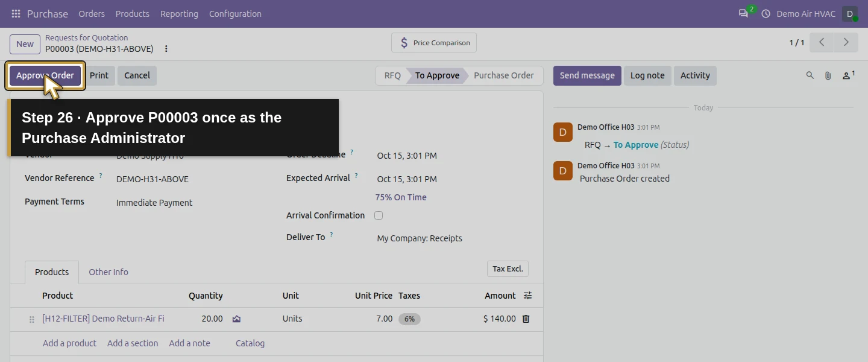The width and height of the screenshot is (868, 362).
Task: Click the record pager 1 / 1
Action: click(x=797, y=43)
